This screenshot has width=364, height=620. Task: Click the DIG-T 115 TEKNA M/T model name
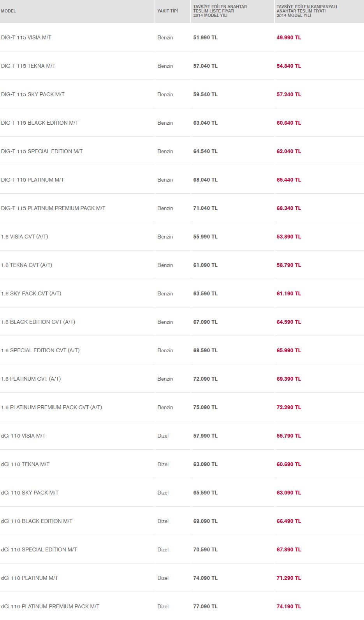[28, 66]
